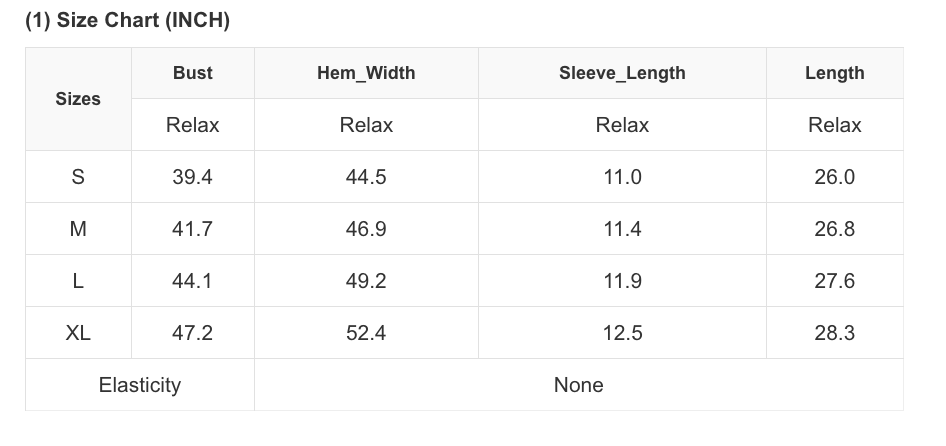
Task: Select the XL size row label
Action: pos(78,333)
